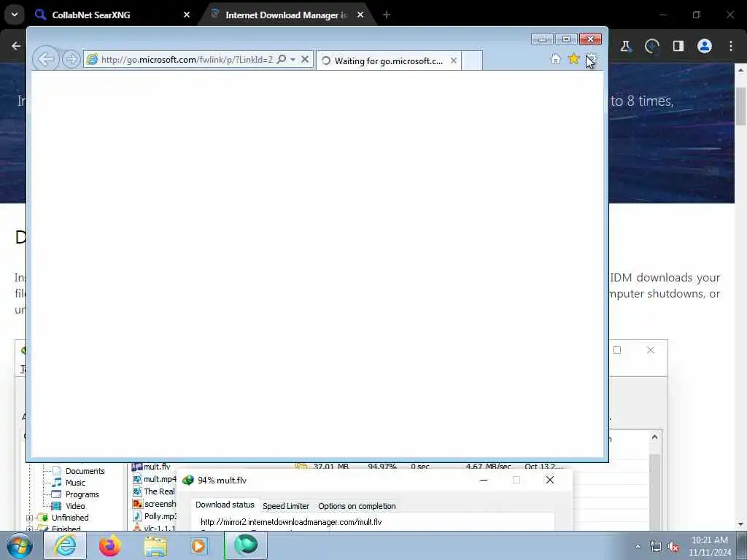
Task: Open the side panel icon in browser
Action: click(678, 46)
